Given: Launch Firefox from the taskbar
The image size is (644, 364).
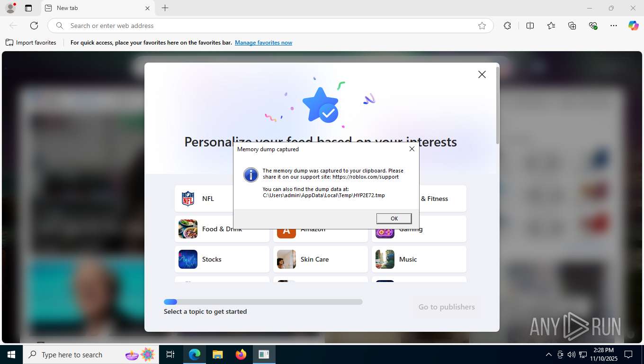Looking at the screenshot, I should click(241, 355).
